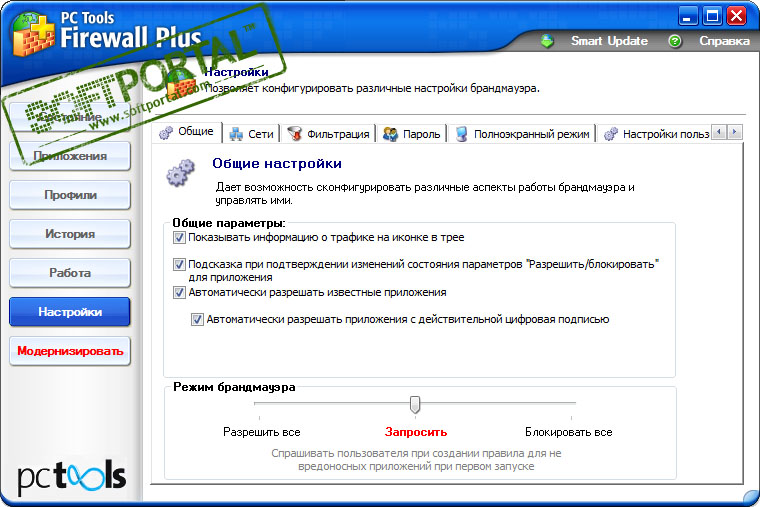Viewport: 760px width, 507px height.
Task: Maximize the Firewall Plus window
Action: [712, 16]
